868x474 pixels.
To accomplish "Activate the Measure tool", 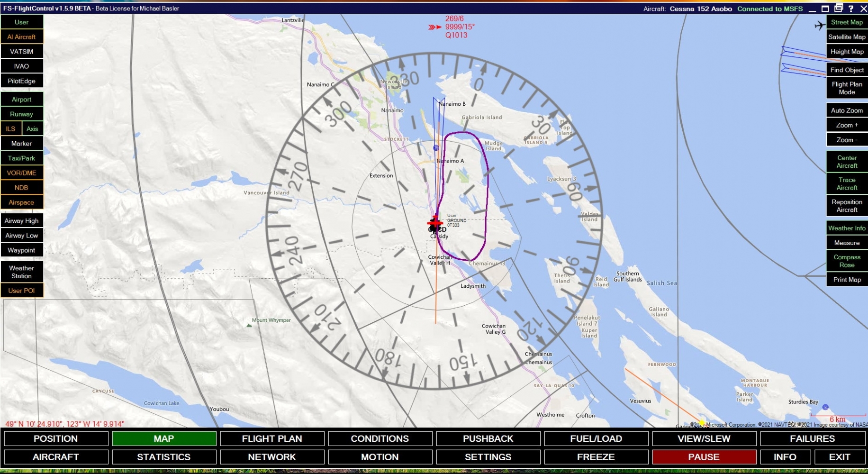I will 847,243.
